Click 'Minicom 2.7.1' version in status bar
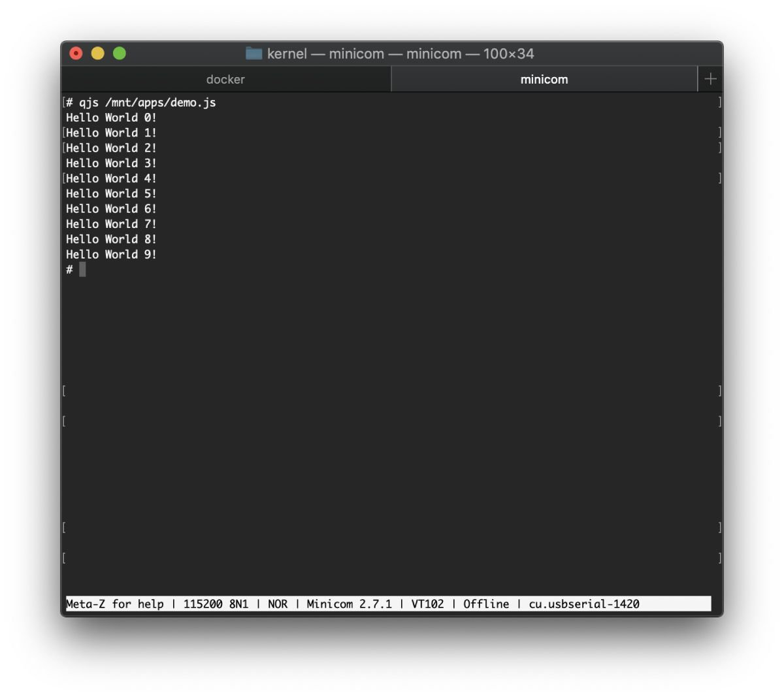This screenshot has width=784, height=697. coord(350,604)
